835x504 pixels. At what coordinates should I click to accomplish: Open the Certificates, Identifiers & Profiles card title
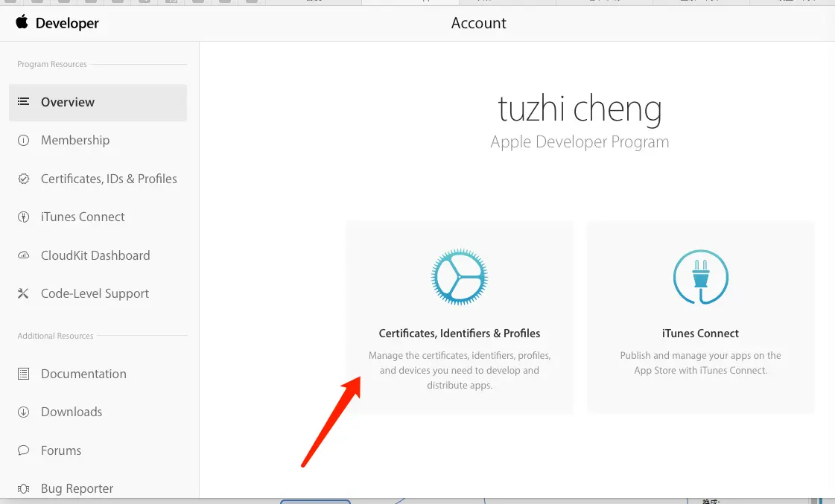[460, 334]
